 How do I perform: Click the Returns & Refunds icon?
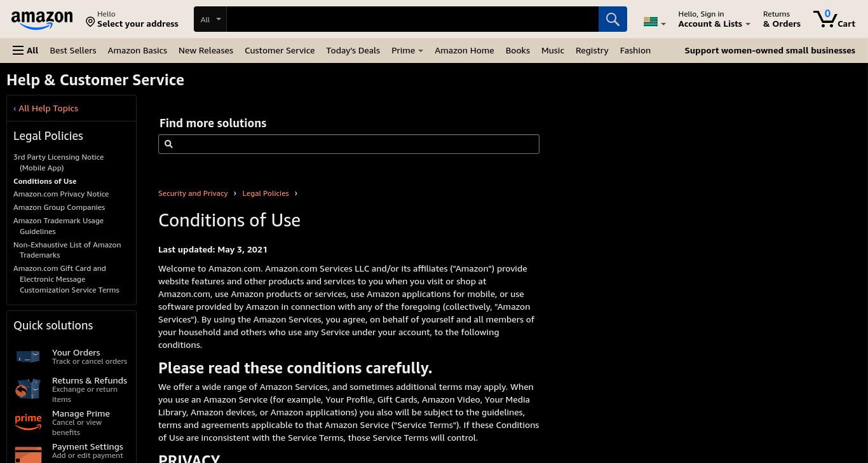click(28, 389)
